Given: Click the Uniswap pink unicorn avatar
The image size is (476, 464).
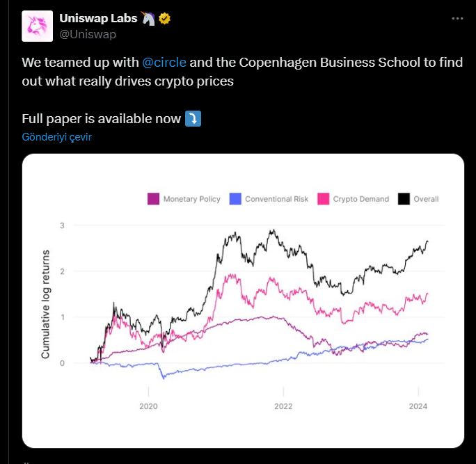Looking at the screenshot, I should point(40,26).
